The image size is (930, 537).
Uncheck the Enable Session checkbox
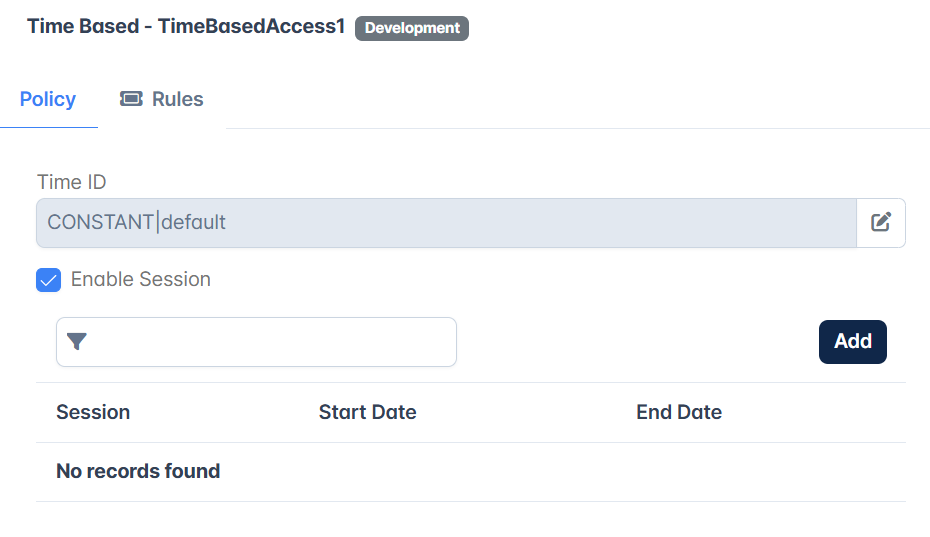[x=49, y=280]
